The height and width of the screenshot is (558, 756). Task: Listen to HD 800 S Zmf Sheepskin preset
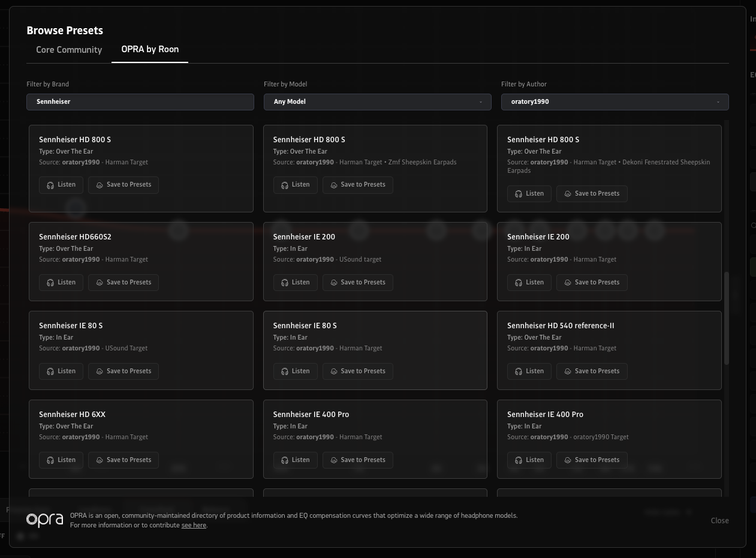[295, 185]
